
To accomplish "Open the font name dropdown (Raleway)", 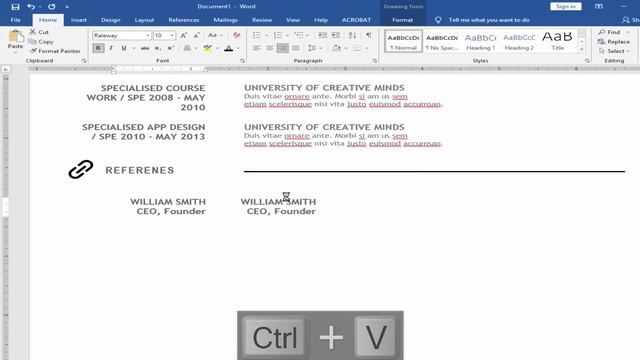I will pyautogui.click(x=148, y=36).
